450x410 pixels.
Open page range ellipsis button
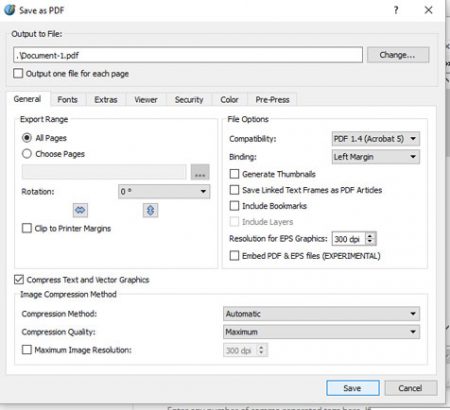pyautogui.click(x=200, y=172)
